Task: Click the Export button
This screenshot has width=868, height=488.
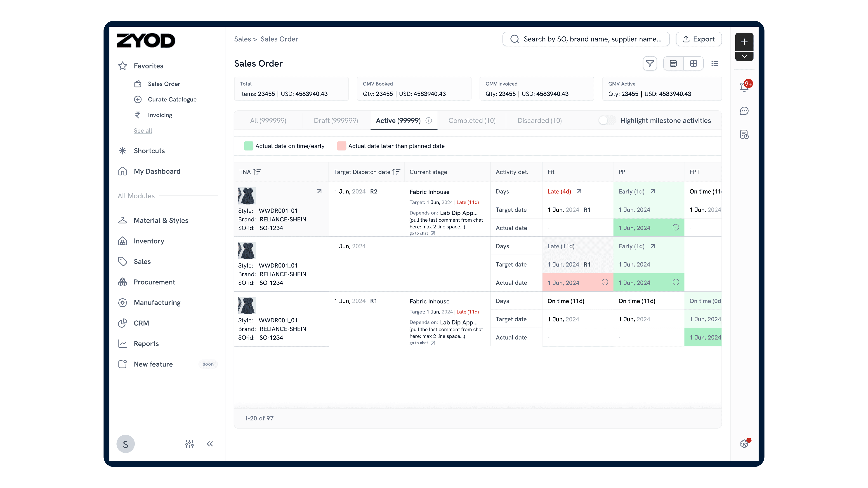Action: click(x=698, y=39)
